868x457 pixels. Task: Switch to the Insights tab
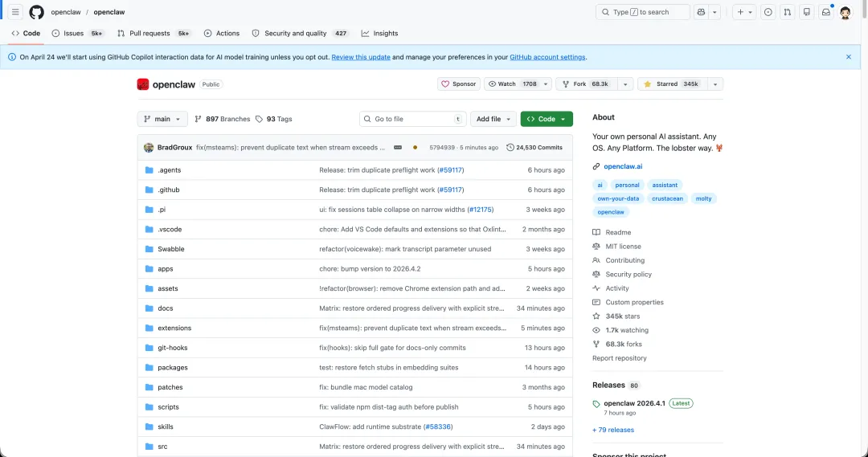click(379, 33)
